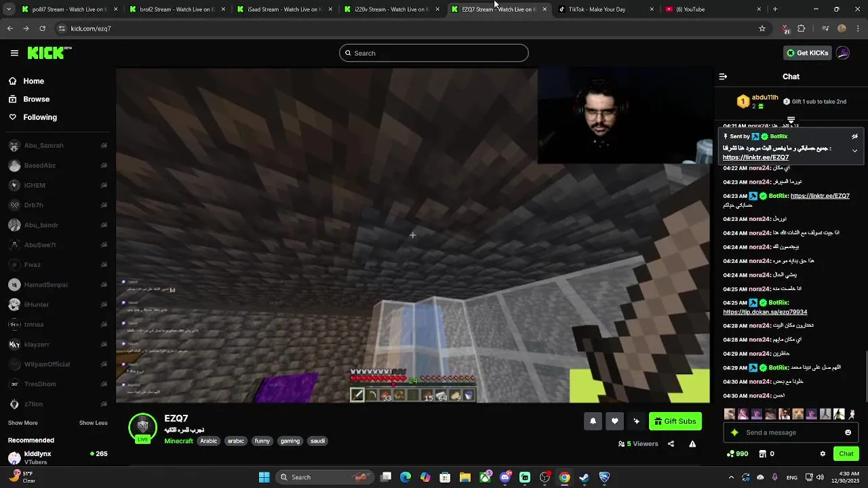Screen dimensions: 868x488
Task: Reload the page in browser toolbar
Action: point(42,28)
